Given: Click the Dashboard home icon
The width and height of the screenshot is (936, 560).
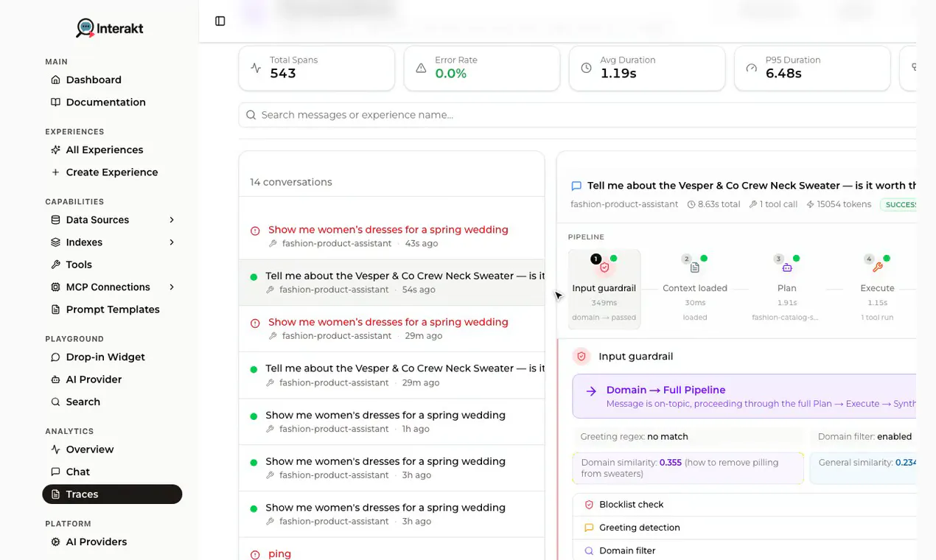Looking at the screenshot, I should [55, 80].
